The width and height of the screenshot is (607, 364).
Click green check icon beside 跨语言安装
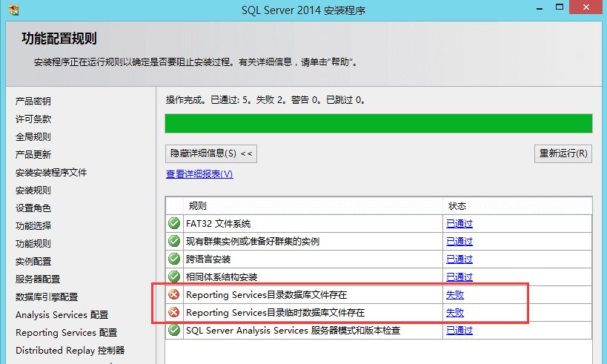(x=174, y=259)
